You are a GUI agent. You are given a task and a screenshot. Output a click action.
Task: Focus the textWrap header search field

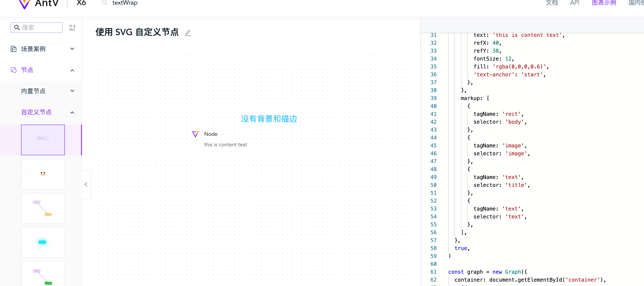point(125,3)
